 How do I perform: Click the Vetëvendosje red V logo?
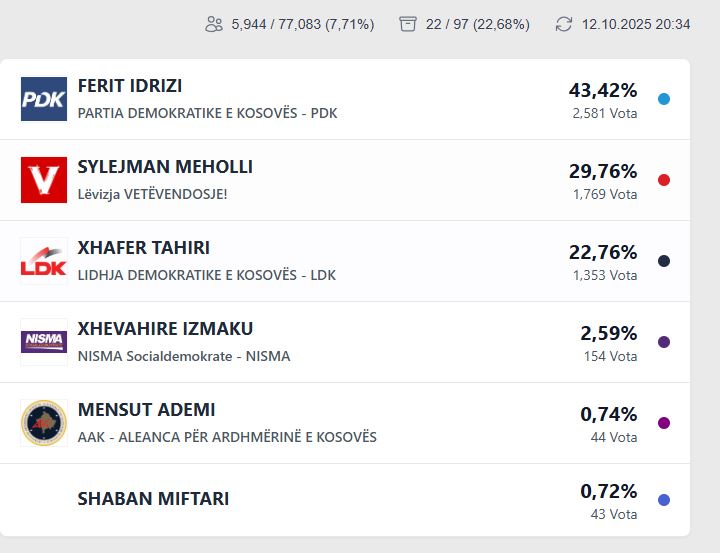click(x=44, y=180)
